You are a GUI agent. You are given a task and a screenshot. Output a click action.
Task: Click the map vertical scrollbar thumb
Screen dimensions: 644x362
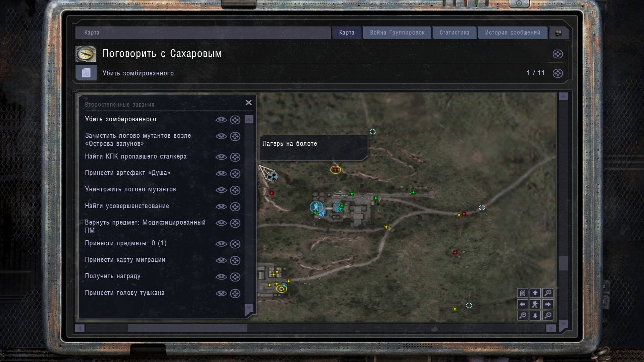tap(563, 263)
